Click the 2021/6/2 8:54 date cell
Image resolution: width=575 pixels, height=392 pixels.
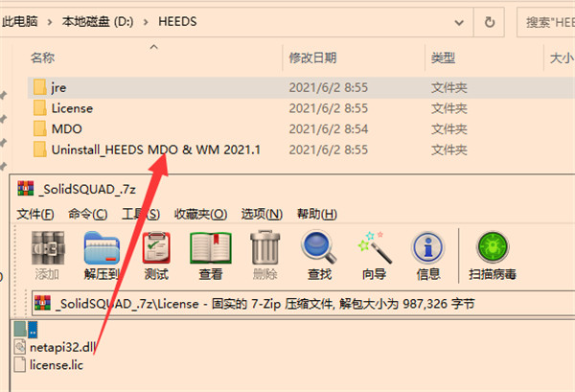click(328, 128)
